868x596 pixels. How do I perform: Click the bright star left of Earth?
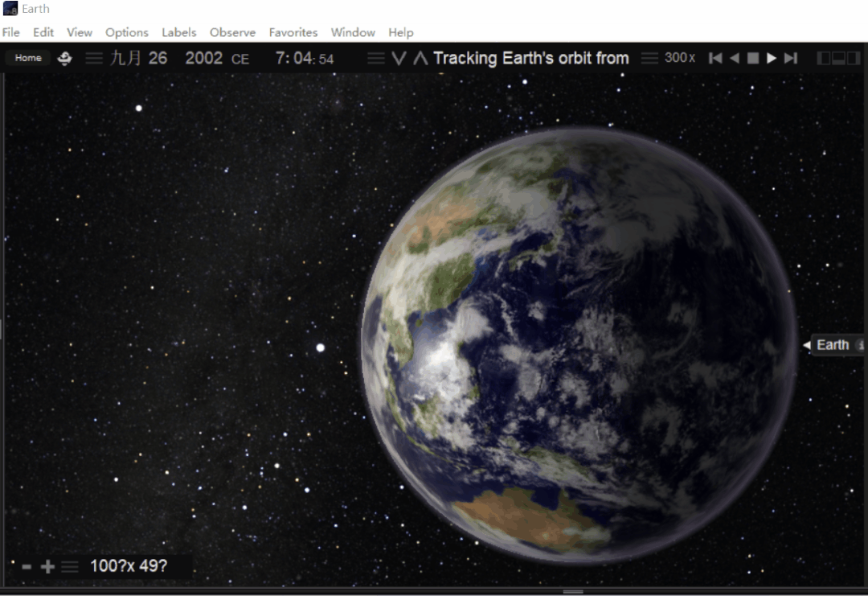[x=320, y=347]
